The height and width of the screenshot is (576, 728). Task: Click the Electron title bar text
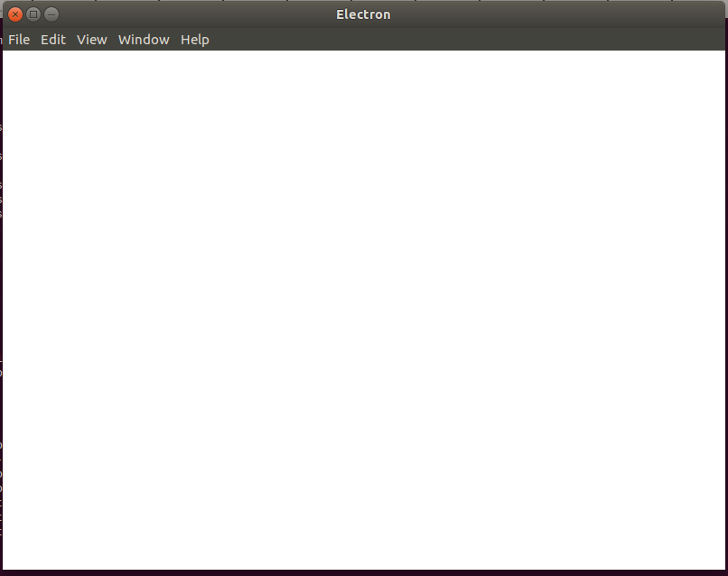click(363, 14)
